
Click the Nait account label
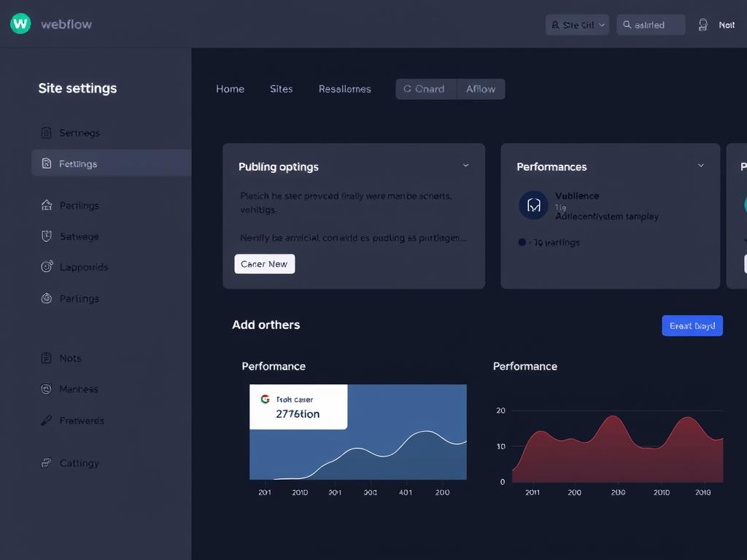click(x=727, y=26)
